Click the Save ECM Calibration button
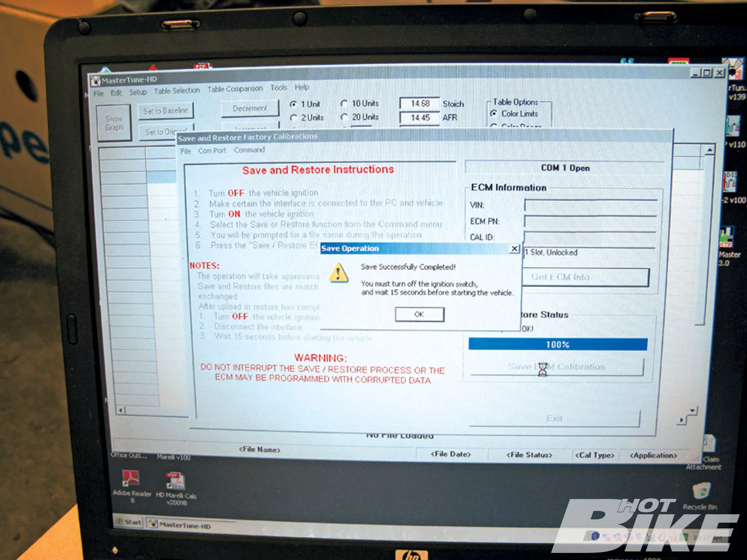The image size is (747, 560). click(x=557, y=367)
